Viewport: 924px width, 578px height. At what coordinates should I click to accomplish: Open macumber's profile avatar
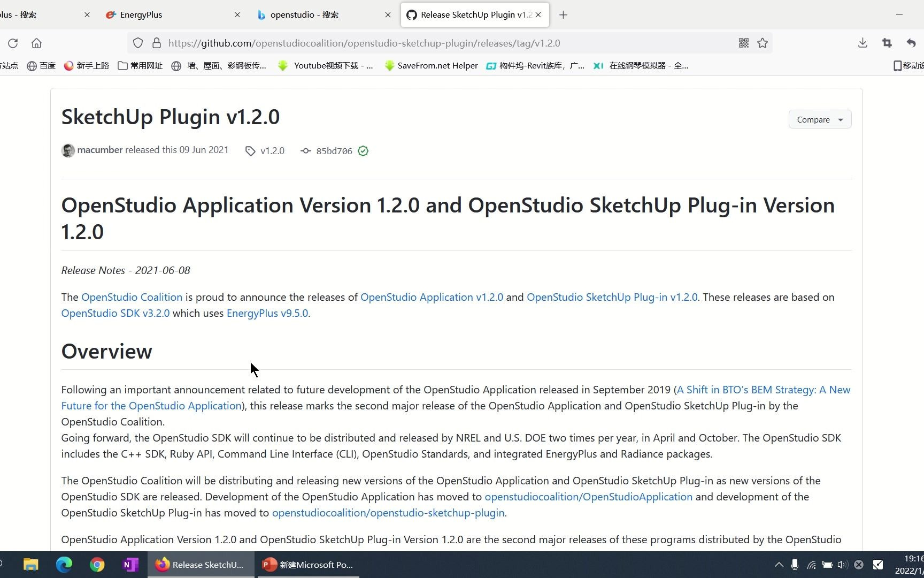67,150
